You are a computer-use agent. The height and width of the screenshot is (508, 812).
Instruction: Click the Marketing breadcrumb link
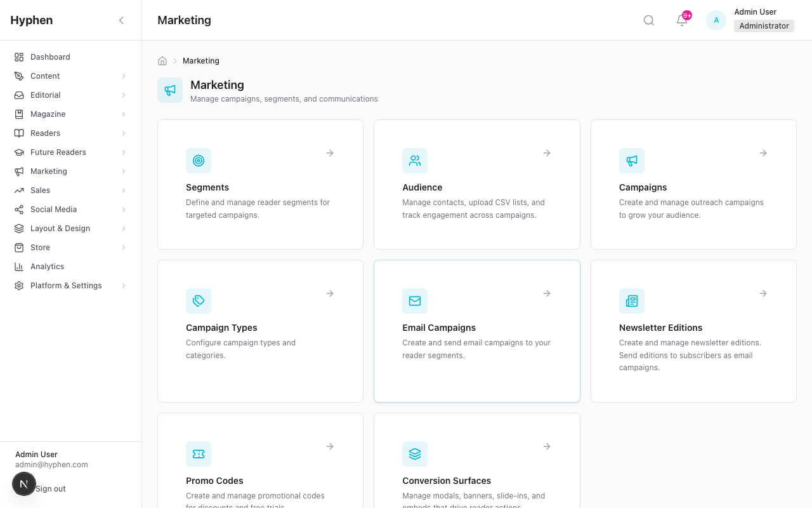[200, 60]
